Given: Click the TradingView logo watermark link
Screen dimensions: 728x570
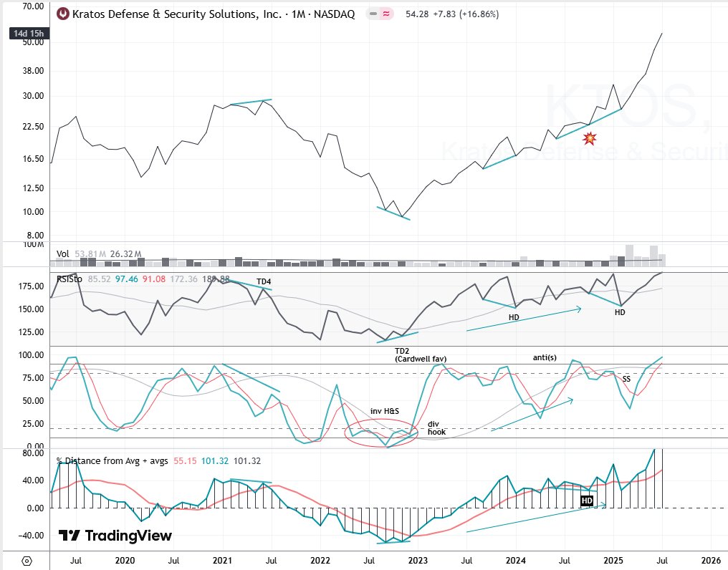Looking at the screenshot, I should [x=115, y=536].
